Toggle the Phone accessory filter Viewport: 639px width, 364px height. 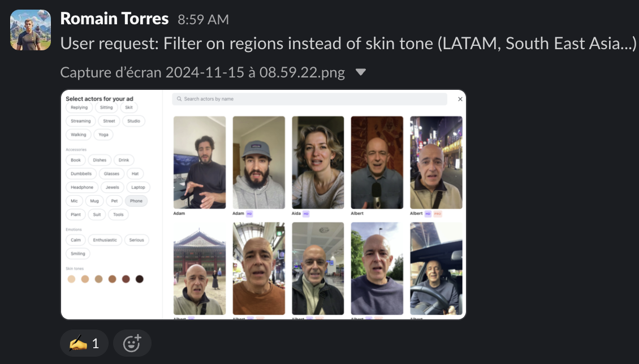tap(136, 201)
